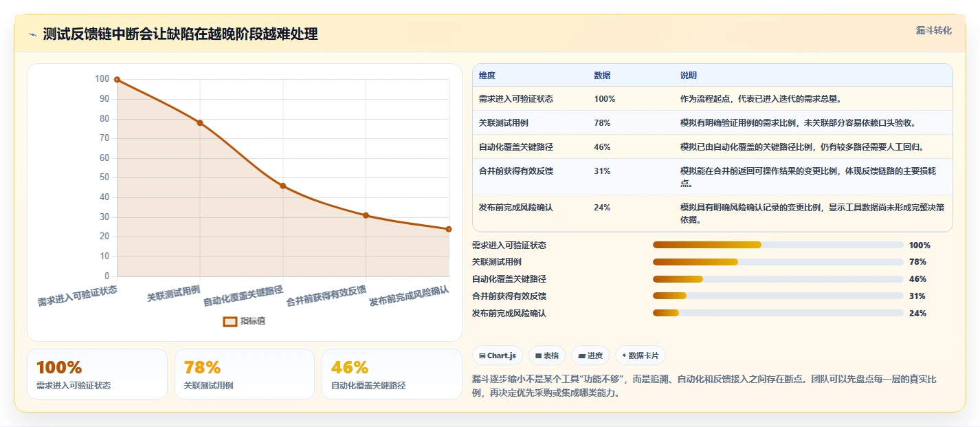
Task: Toggle the 指标值 legend swatch
Action: click(x=230, y=321)
